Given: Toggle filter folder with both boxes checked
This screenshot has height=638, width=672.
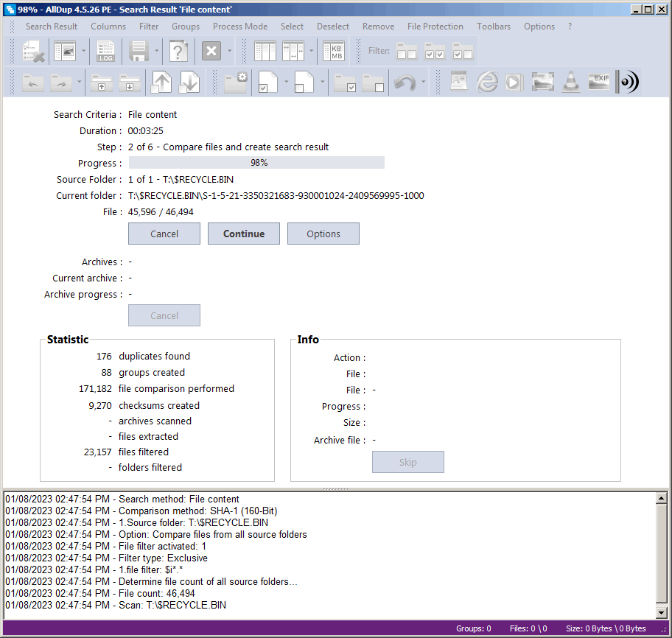Looking at the screenshot, I should point(434,52).
